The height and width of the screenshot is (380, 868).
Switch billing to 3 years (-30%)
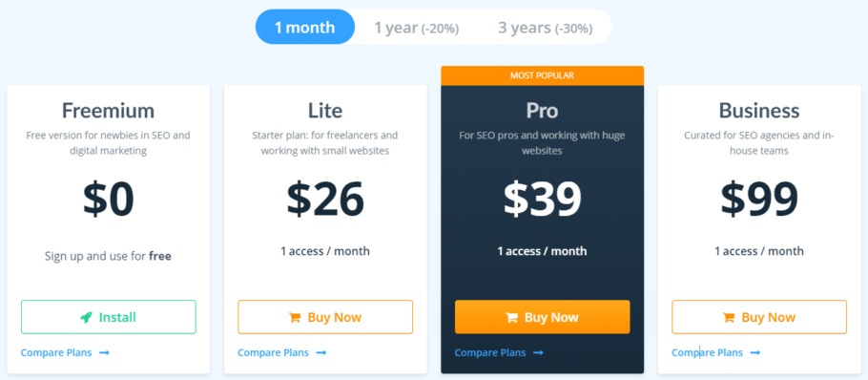tap(546, 27)
